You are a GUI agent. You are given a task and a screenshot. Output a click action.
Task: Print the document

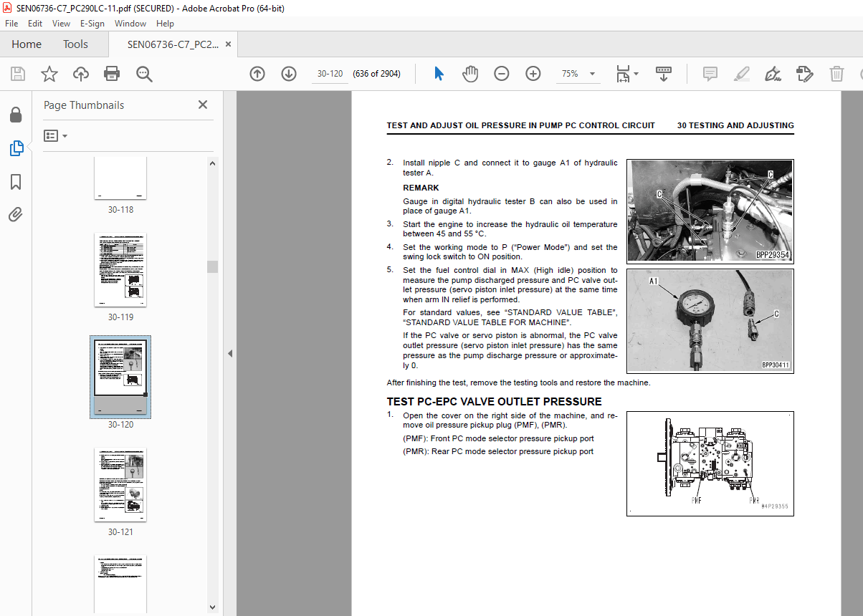click(112, 74)
